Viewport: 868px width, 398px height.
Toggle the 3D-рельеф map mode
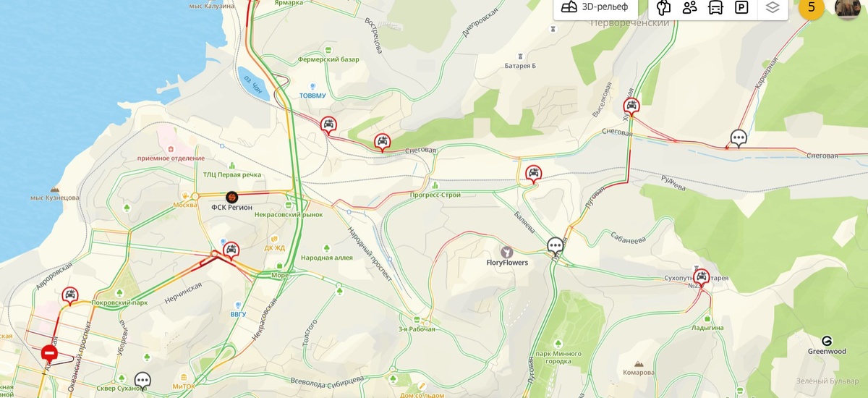tap(597, 8)
